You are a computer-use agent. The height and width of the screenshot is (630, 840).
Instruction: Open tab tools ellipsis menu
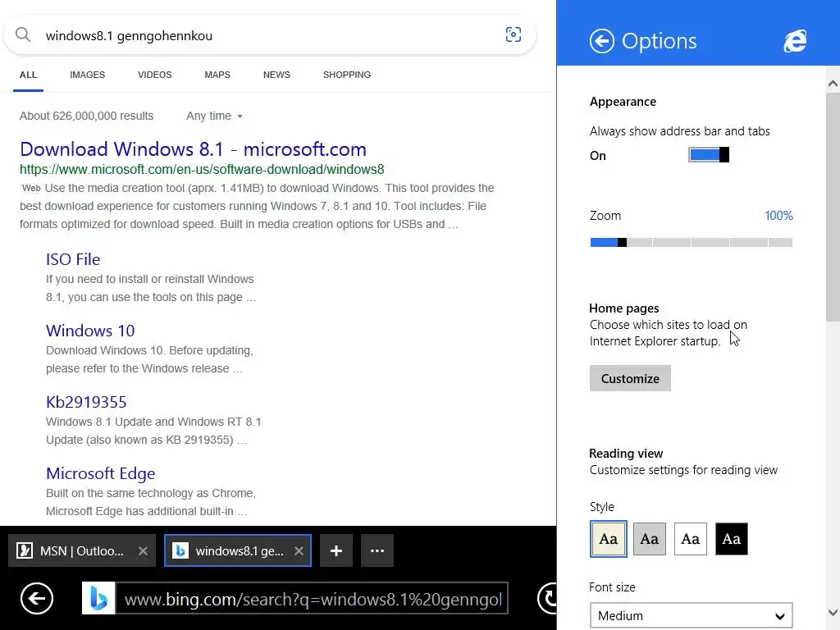pos(377,550)
